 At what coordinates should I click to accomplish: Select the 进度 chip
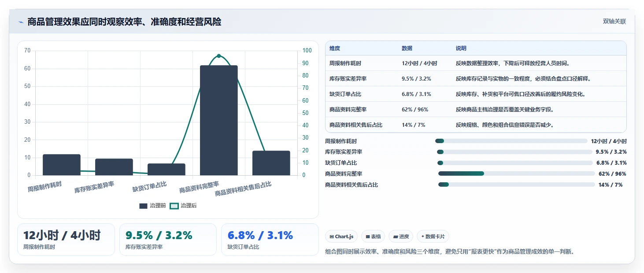[x=401, y=236]
